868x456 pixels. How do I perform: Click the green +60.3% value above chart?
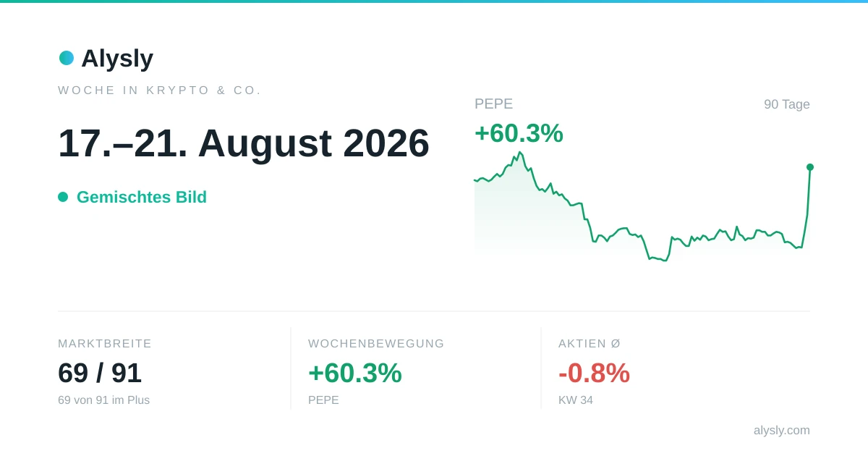click(x=519, y=133)
